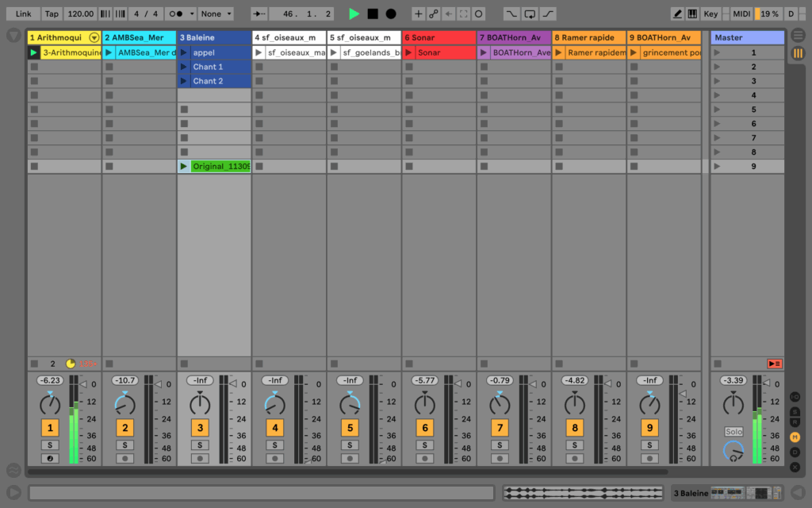Switch to Arrangement View using the selector
Image resolution: width=812 pixels, height=508 pixels.
[798, 36]
